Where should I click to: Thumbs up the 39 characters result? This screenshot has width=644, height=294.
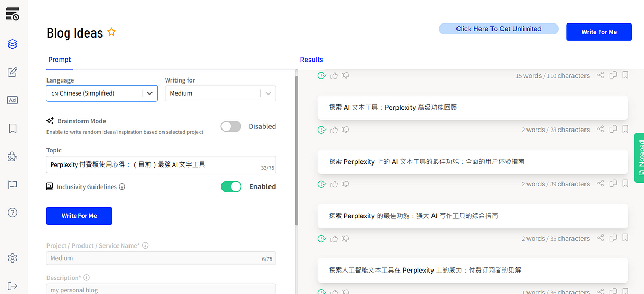click(x=334, y=184)
